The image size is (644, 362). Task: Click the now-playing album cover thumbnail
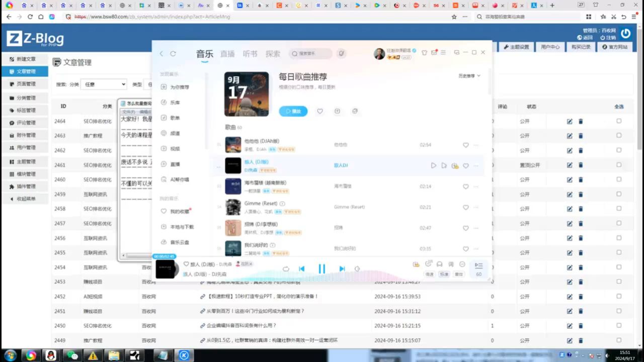[167, 269]
